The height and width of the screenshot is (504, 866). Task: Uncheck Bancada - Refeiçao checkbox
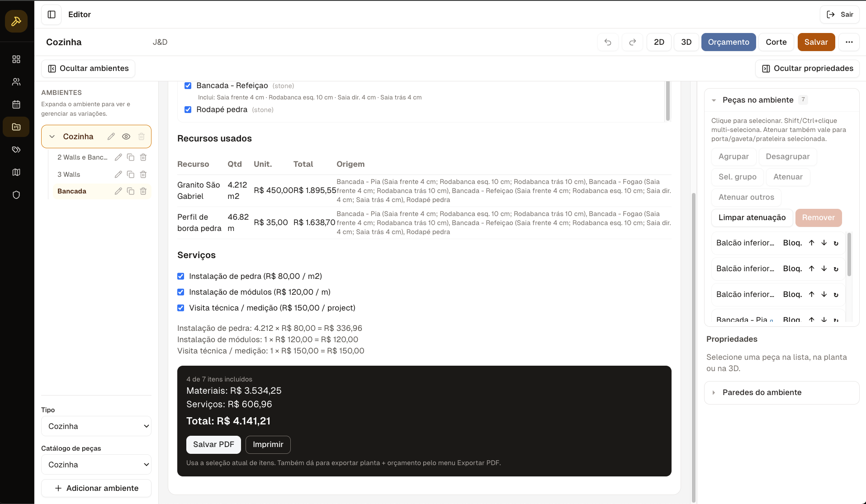pos(188,85)
